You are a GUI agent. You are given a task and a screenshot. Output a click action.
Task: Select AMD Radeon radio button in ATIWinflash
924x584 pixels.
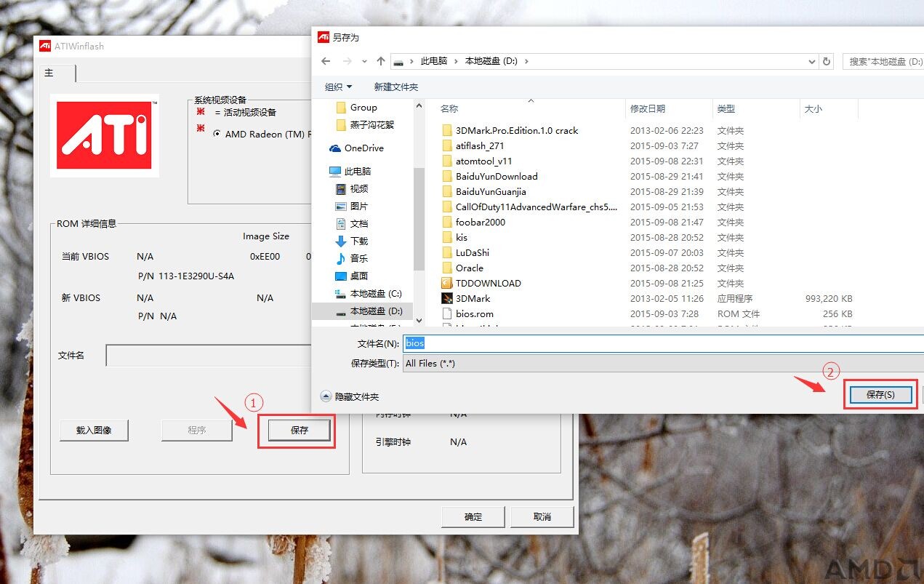217,134
